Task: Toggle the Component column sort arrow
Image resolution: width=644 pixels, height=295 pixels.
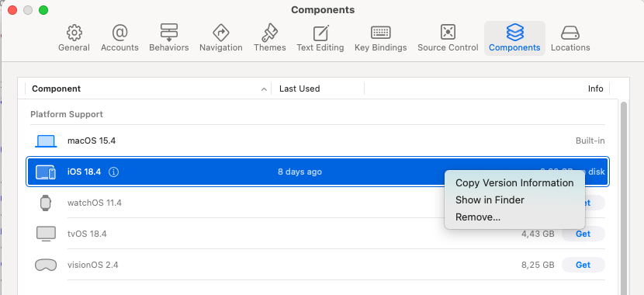Action: pyautogui.click(x=264, y=89)
